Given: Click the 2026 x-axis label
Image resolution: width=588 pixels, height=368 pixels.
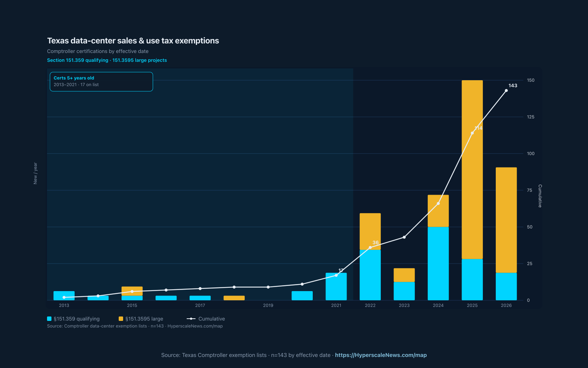Looking at the screenshot, I should pos(506,305).
